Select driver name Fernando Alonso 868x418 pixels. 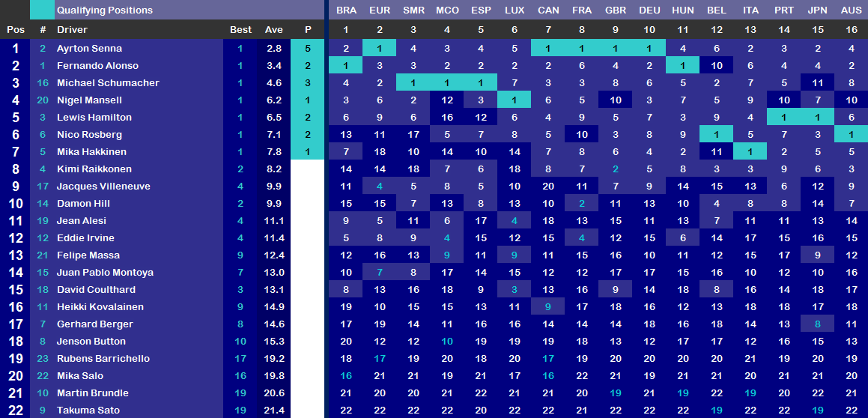coord(97,66)
